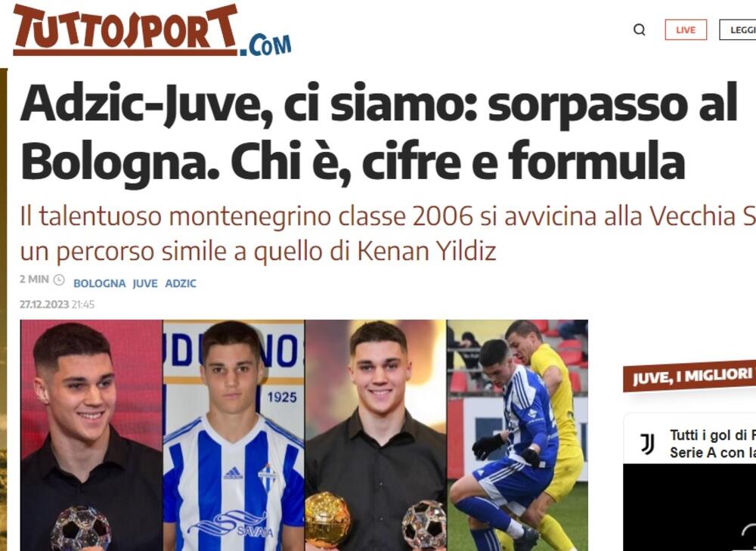Viewport: 756px width, 551px height.
Task: Click the Tuttosport.com logo
Action: 152,30
